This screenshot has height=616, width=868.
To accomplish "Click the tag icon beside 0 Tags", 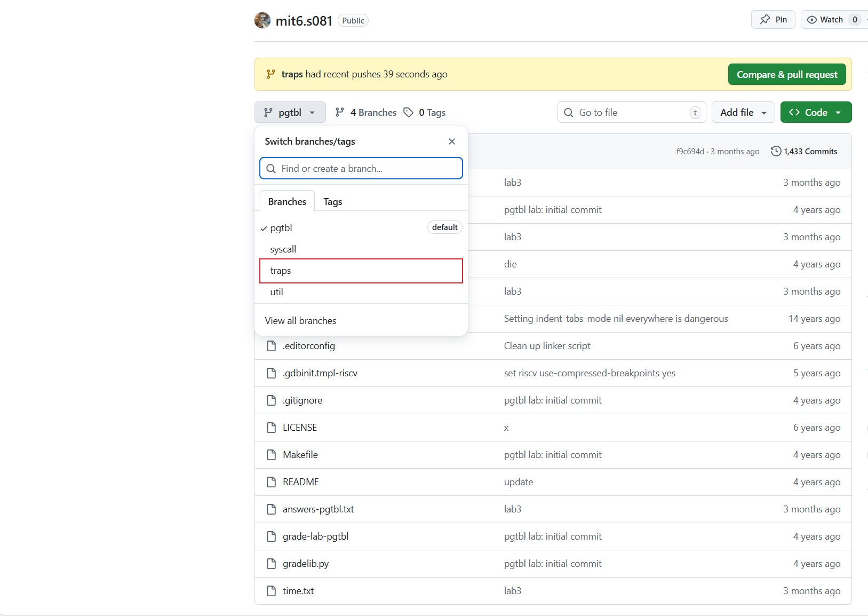I will pos(409,113).
